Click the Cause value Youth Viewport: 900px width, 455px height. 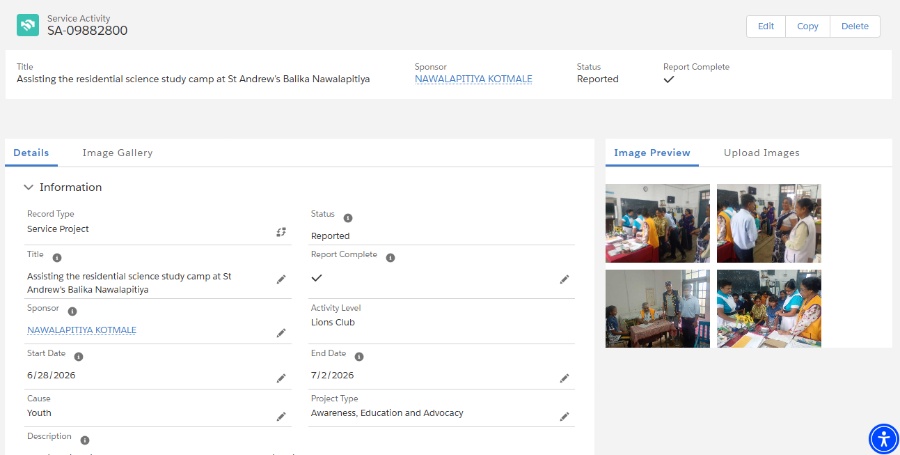point(39,413)
